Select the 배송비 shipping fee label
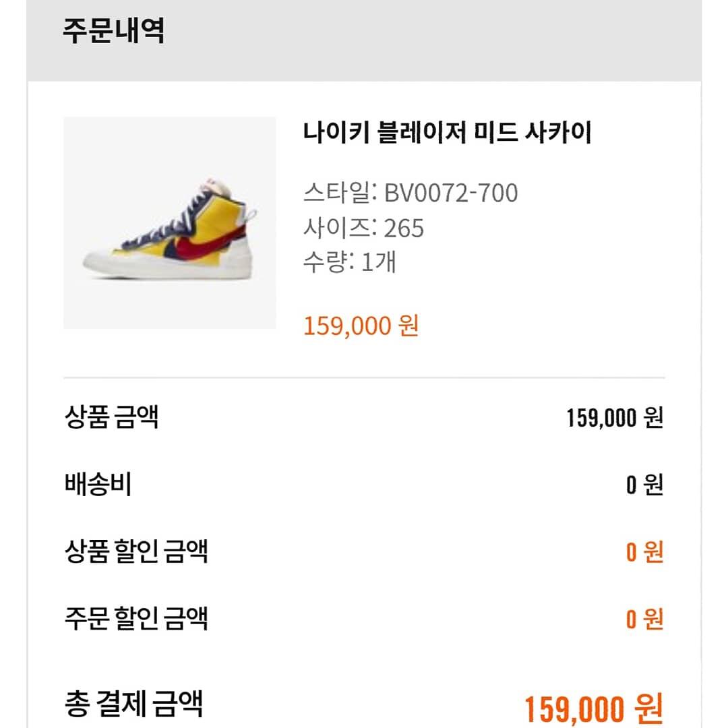Screen dimensions: 728x728 (x=97, y=485)
